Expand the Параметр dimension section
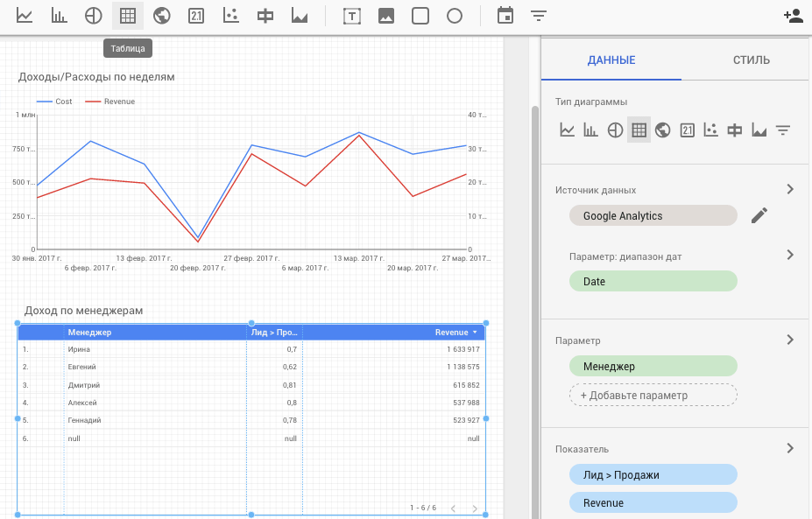812x519 pixels. 789,340
